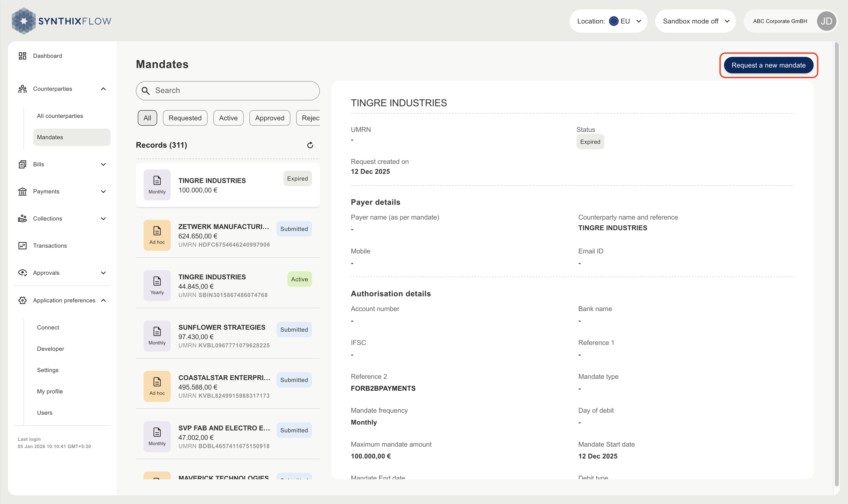Open Connect under Application preferences
The height and width of the screenshot is (504, 848).
click(x=48, y=327)
